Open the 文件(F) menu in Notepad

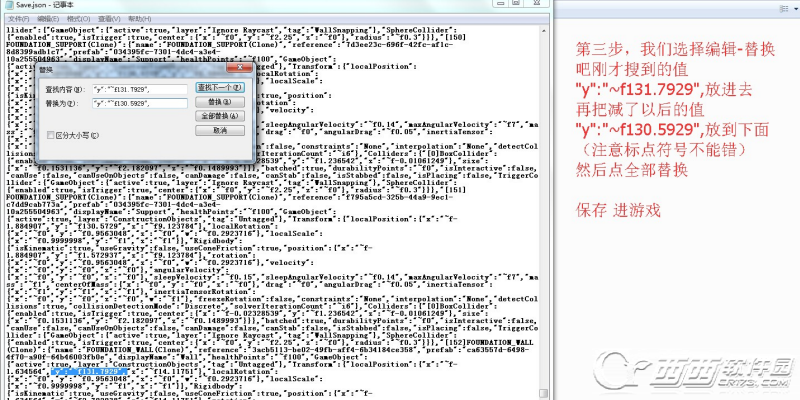(x=18, y=19)
